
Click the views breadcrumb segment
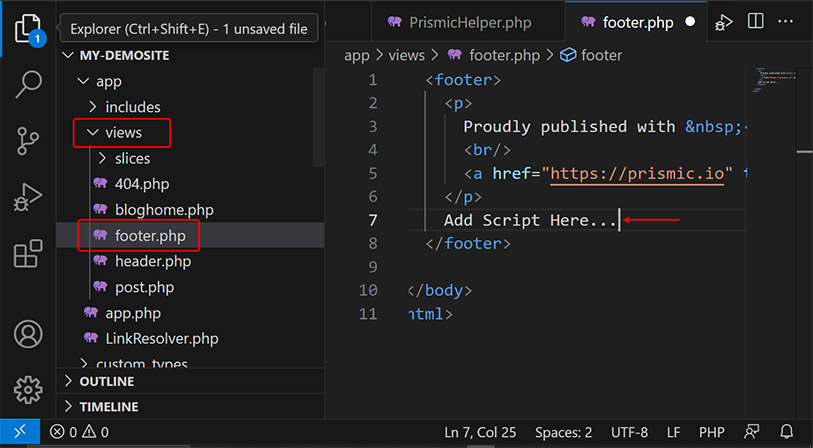[406, 55]
